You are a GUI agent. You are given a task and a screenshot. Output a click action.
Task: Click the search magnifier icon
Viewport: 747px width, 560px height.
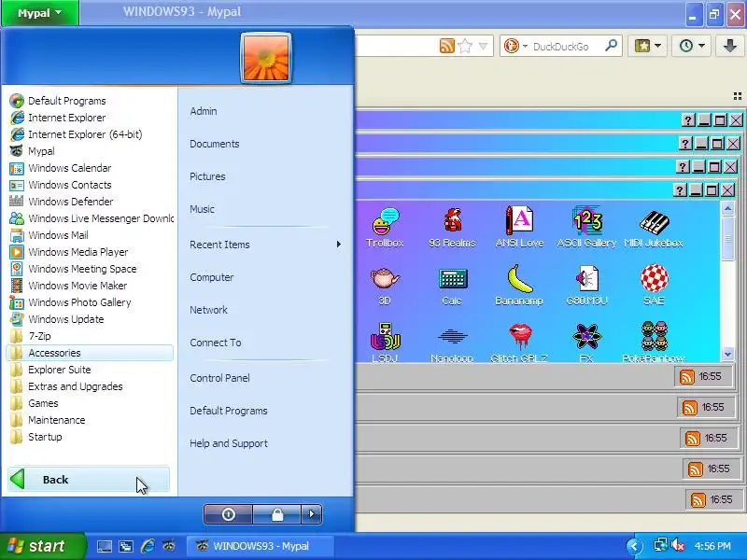tap(611, 46)
